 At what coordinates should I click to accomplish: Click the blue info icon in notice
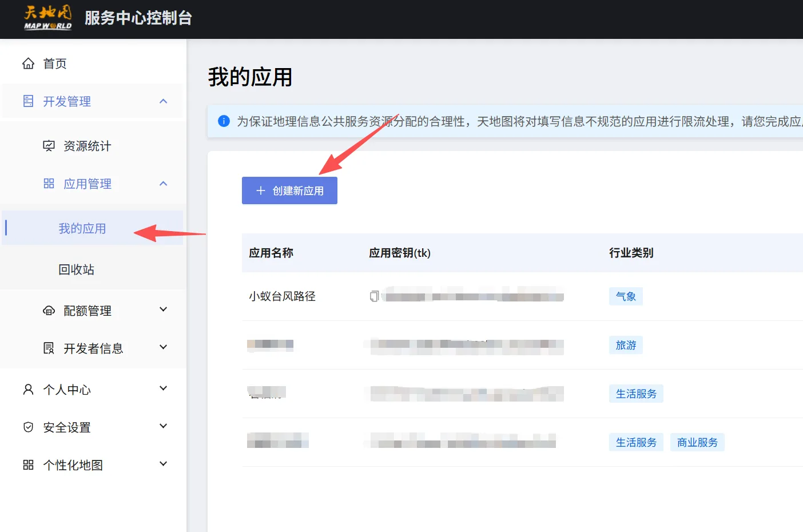224,121
